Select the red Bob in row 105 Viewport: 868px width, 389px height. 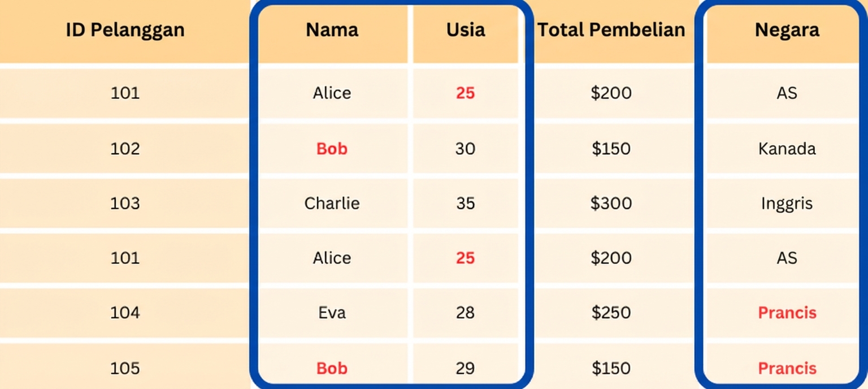click(332, 368)
